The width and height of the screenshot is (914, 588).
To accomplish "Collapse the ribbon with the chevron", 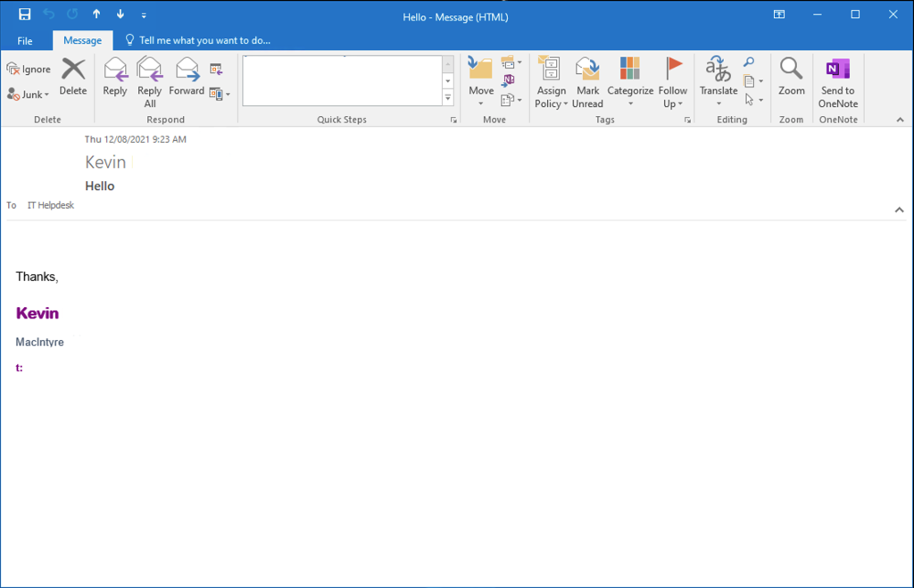I will point(900,120).
